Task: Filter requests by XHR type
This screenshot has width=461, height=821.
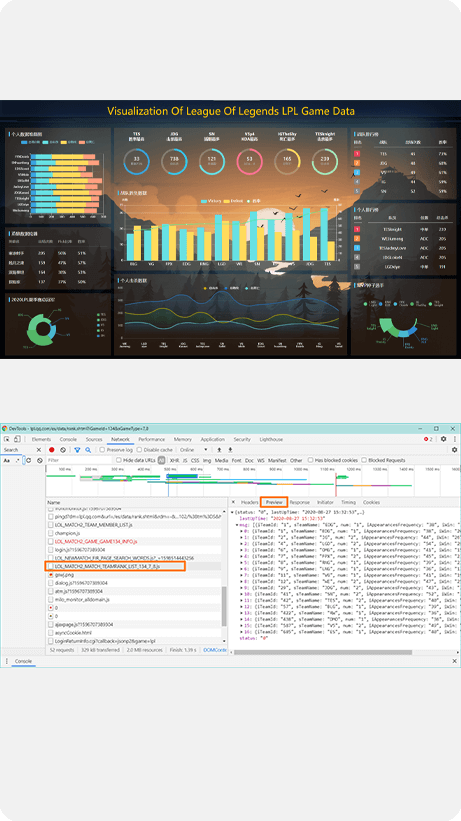Action: [174, 460]
